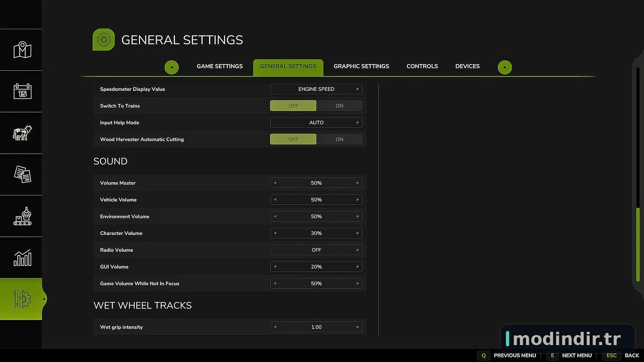Click the Wet grip intensity 1.00 value

click(316, 327)
